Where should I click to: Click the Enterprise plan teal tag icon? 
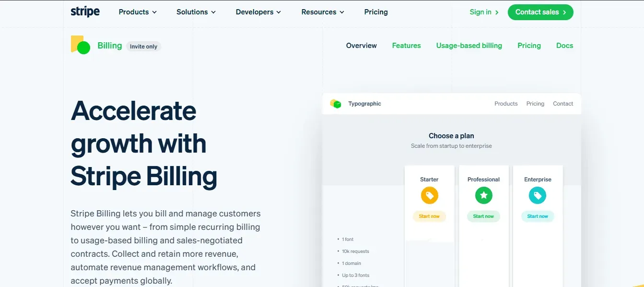538,195
